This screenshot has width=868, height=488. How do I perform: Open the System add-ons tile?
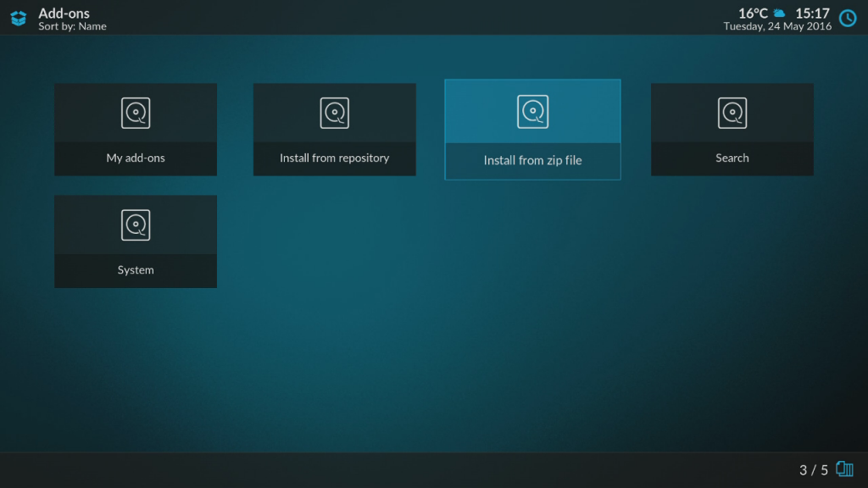tap(136, 241)
